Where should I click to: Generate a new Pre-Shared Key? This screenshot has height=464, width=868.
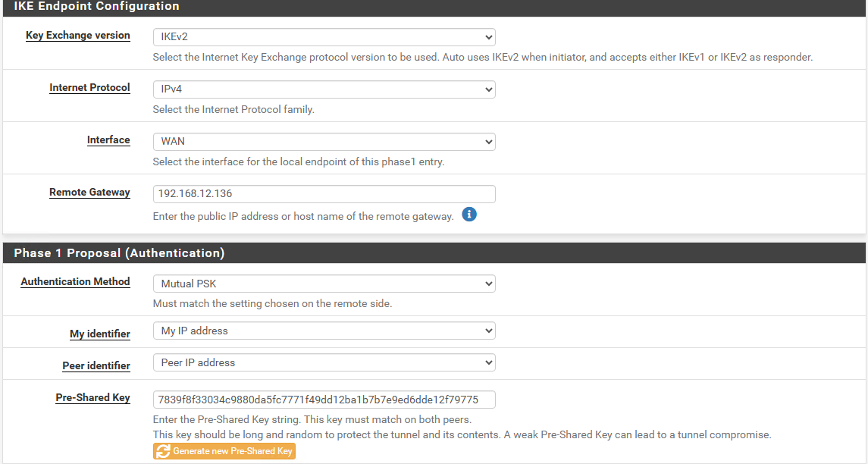click(224, 451)
